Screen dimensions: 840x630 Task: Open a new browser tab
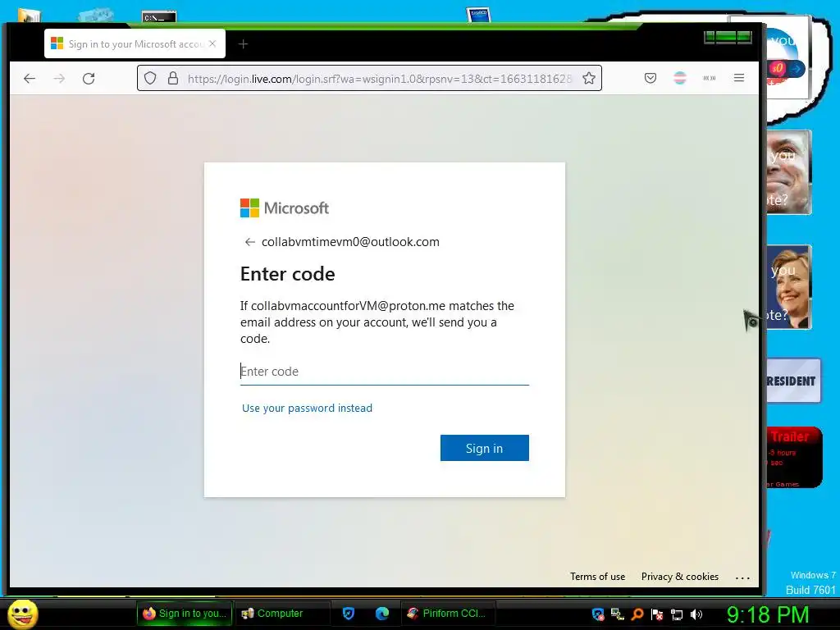(243, 44)
